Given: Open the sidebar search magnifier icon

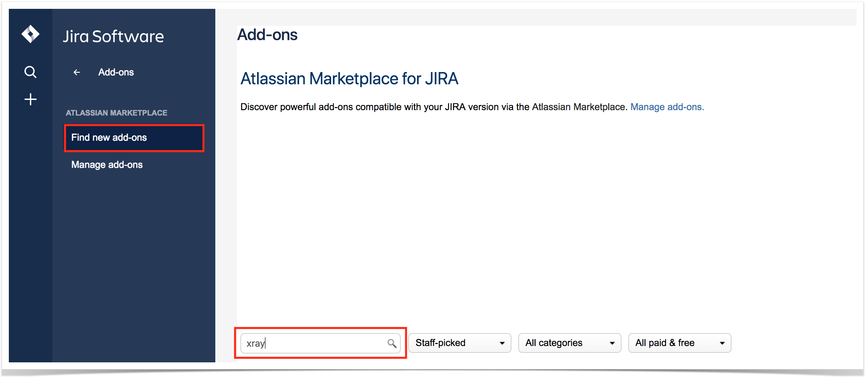Looking at the screenshot, I should tap(30, 72).
